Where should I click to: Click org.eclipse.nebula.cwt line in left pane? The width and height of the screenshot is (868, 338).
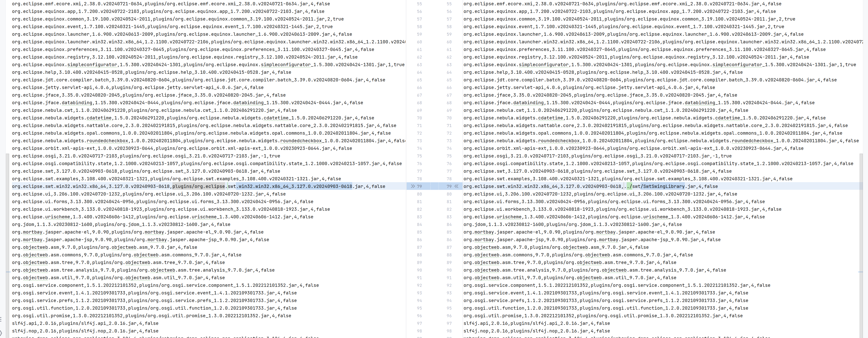(x=154, y=110)
